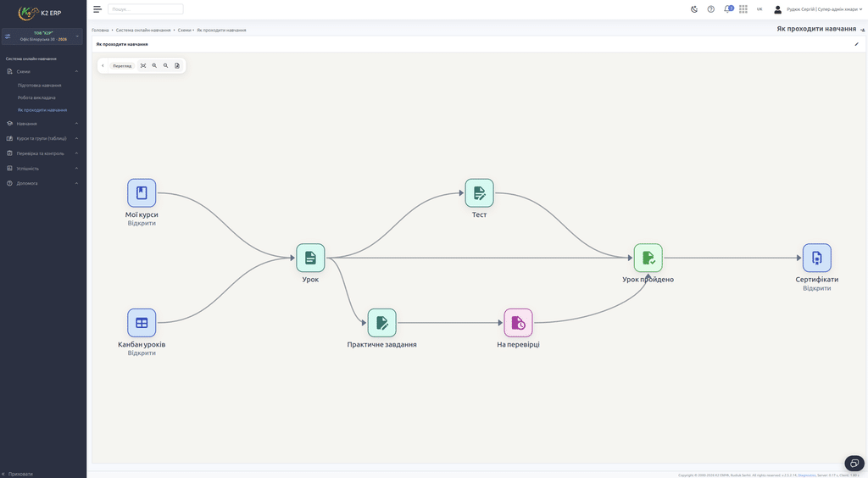The height and width of the screenshot is (478, 868).
Task: Click Відкрити under Канбан уроків
Action: pyautogui.click(x=142, y=353)
